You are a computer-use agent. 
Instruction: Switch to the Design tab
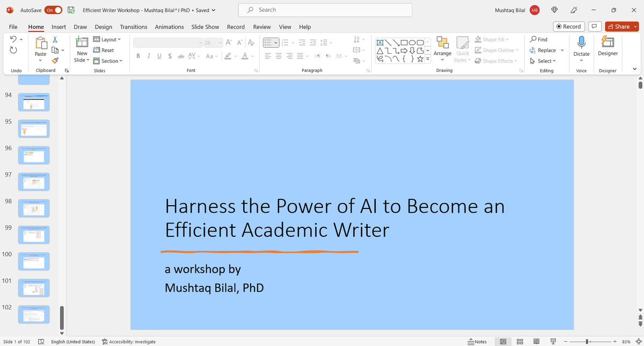point(104,27)
